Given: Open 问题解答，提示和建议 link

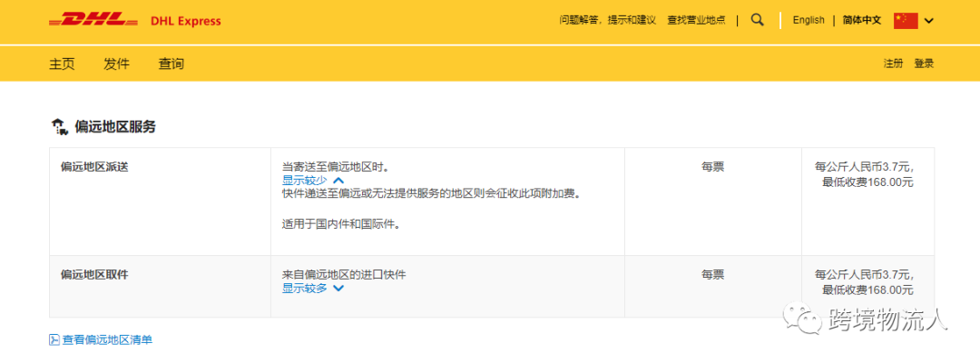Looking at the screenshot, I should point(607,20).
